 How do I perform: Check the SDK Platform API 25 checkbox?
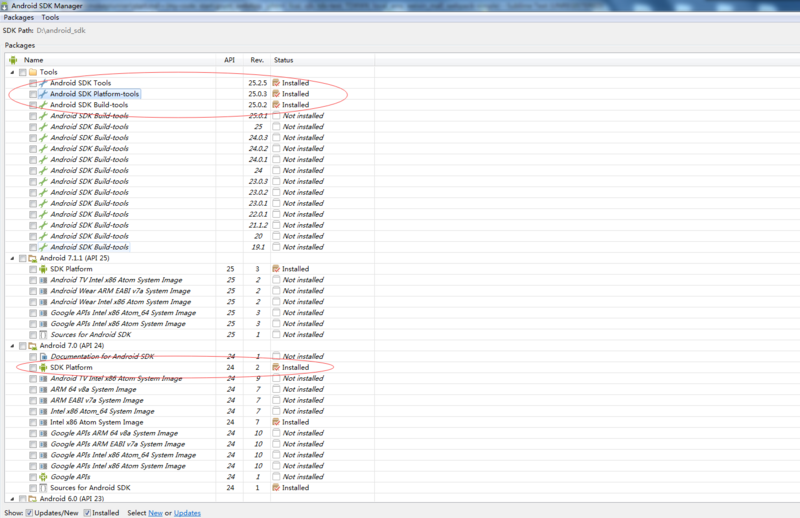(x=33, y=269)
